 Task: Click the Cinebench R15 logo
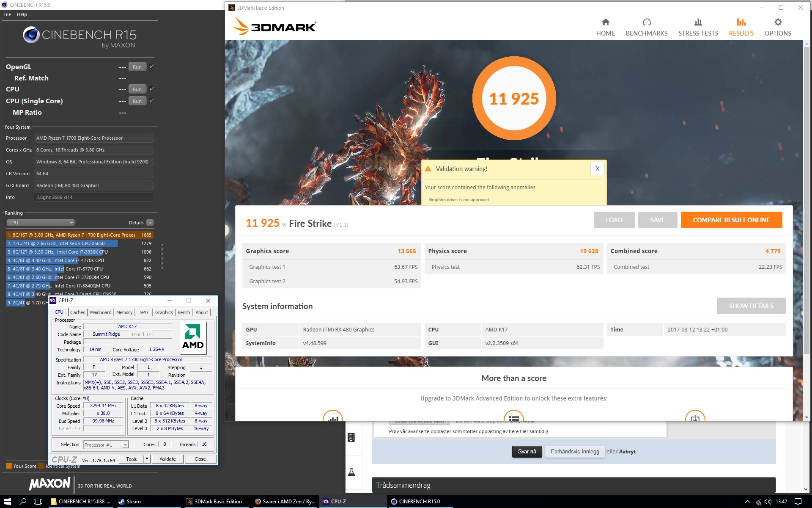click(x=80, y=37)
